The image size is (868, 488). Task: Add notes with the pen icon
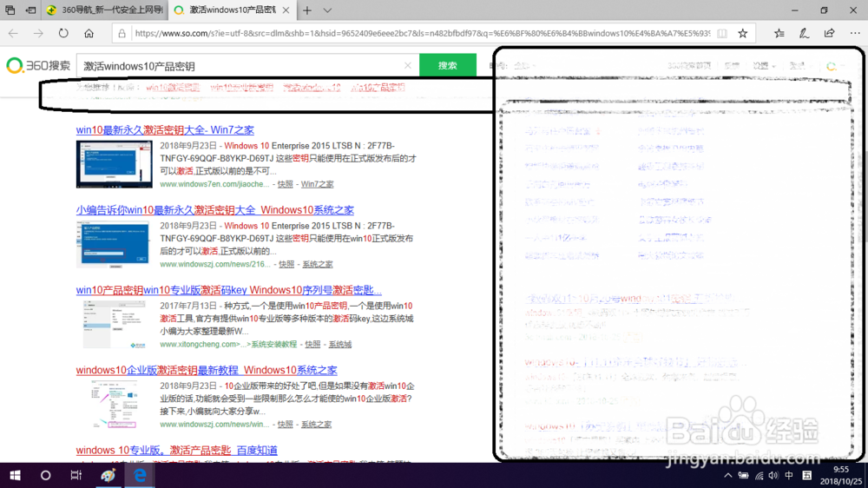click(x=805, y=33)
